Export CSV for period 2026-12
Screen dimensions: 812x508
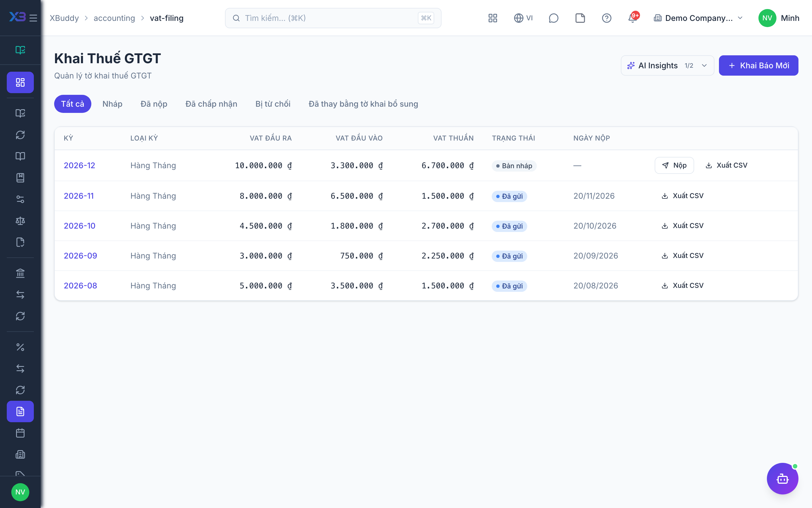pos(726,165)
